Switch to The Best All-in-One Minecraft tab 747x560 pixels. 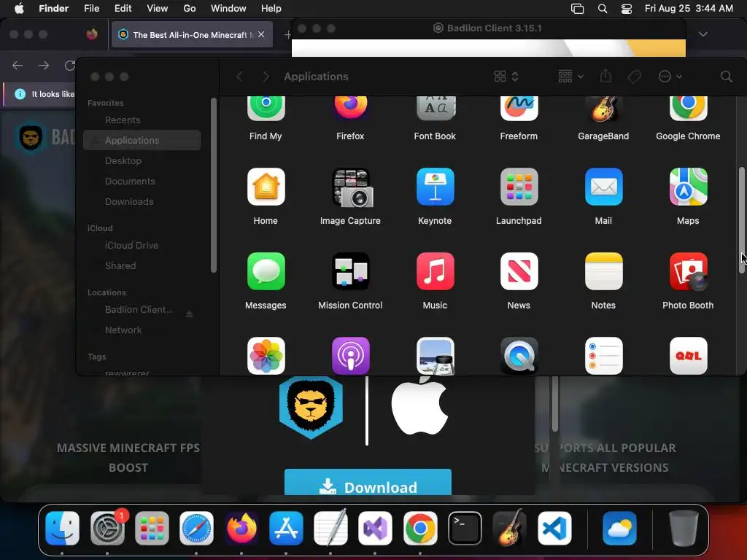192,34
